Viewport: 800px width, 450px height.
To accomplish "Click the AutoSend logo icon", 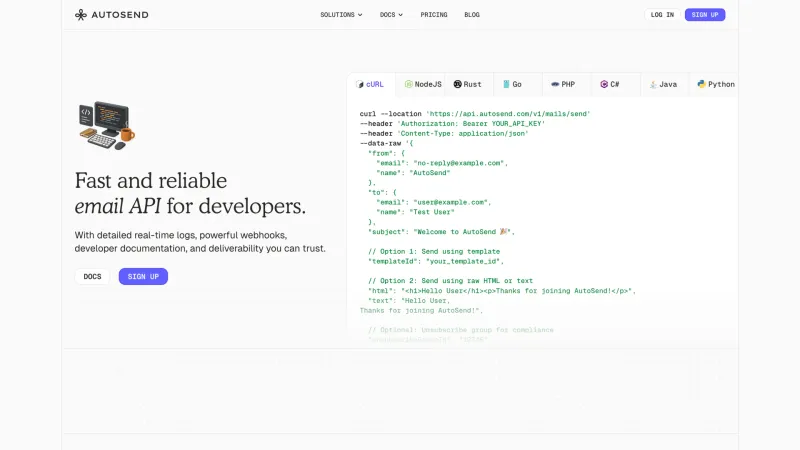I will coord(81,15).
